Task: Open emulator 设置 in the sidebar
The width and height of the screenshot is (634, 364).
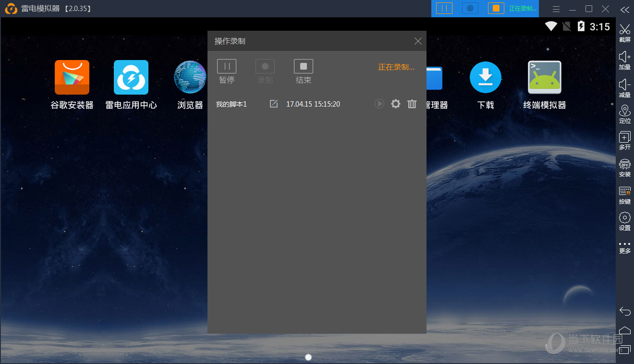Action: click(625, 221)
